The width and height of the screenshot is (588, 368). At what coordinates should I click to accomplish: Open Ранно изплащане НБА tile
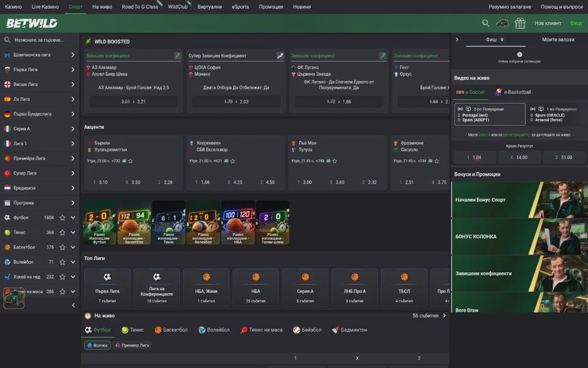click(x=238, y=223)
